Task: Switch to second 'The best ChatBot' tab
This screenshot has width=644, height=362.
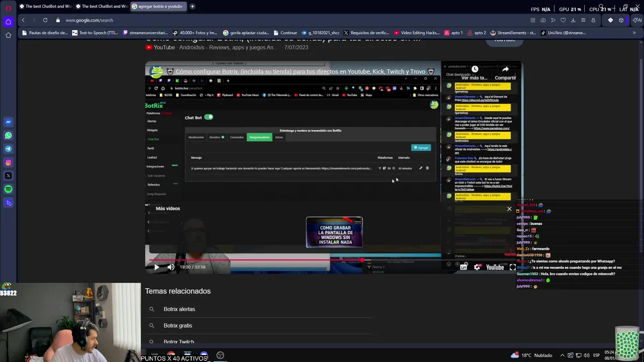Action: click(x=101, y=7)
